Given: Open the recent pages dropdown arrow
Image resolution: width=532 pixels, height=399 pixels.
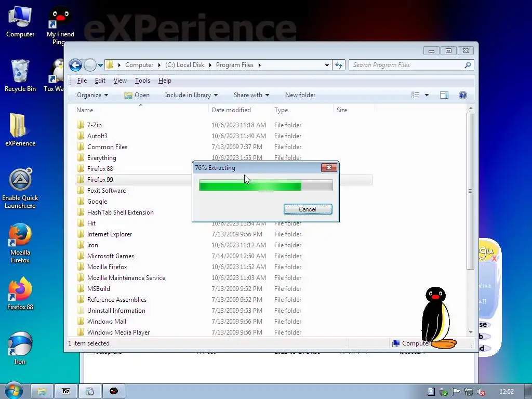Looking at the screenshot, I should [100, 65].
